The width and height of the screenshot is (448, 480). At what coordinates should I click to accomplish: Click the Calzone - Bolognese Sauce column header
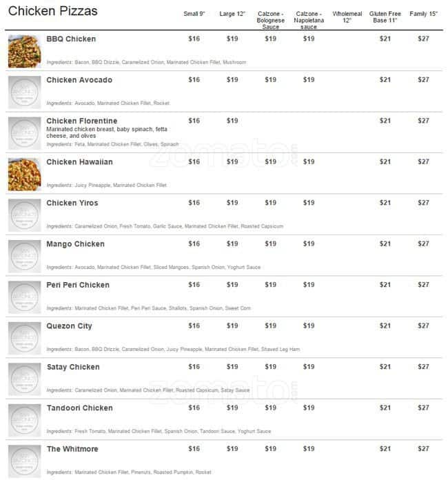(x=270, y=20)
